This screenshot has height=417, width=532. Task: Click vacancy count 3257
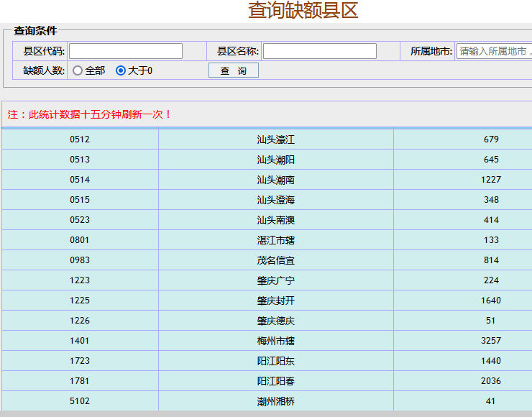(491, 341)
